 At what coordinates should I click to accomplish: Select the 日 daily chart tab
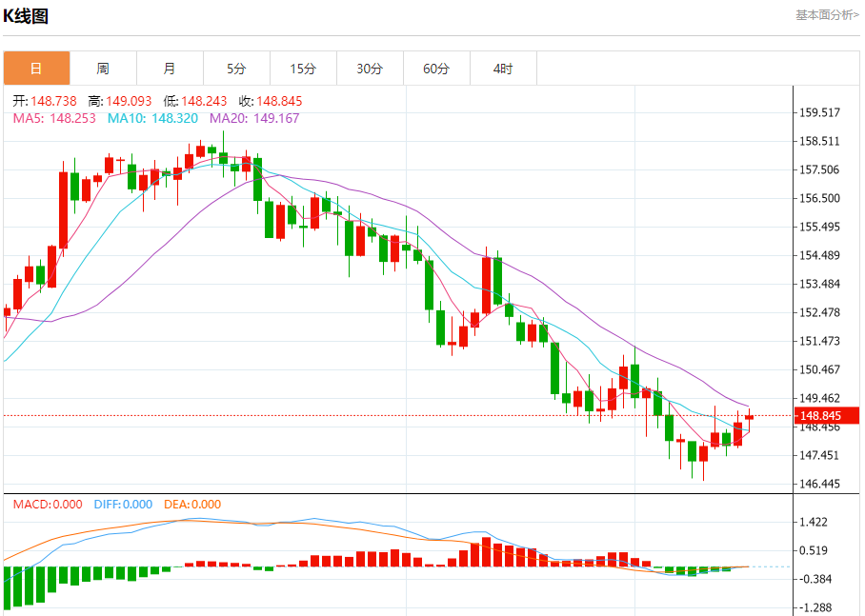point(36,69)
